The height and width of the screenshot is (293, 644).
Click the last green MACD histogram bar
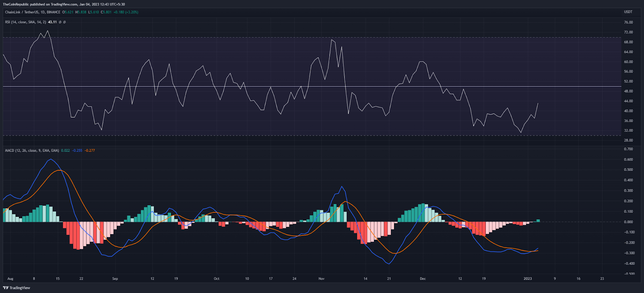(538, 220)
